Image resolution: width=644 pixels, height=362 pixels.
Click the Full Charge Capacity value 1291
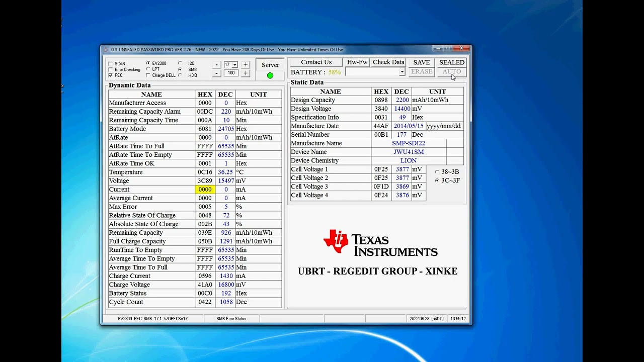point(226,241)
